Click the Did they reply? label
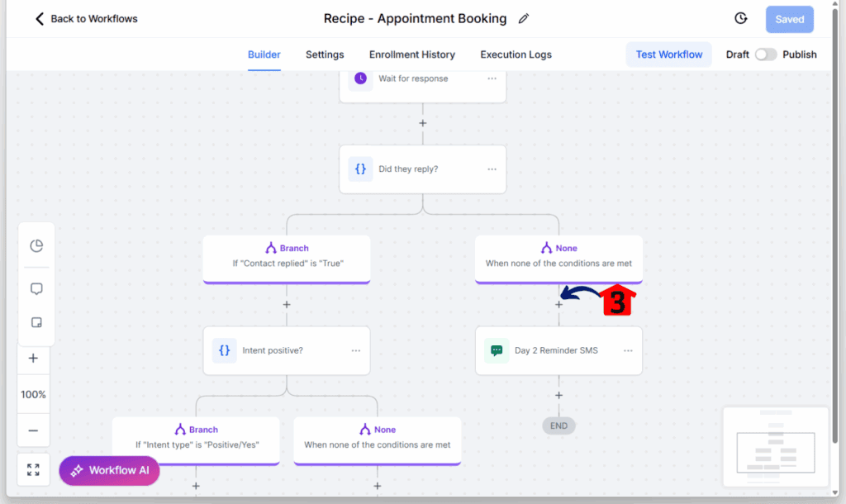This screenshot has width=846, height=504. pyautogui.click(x=408, y=169)
